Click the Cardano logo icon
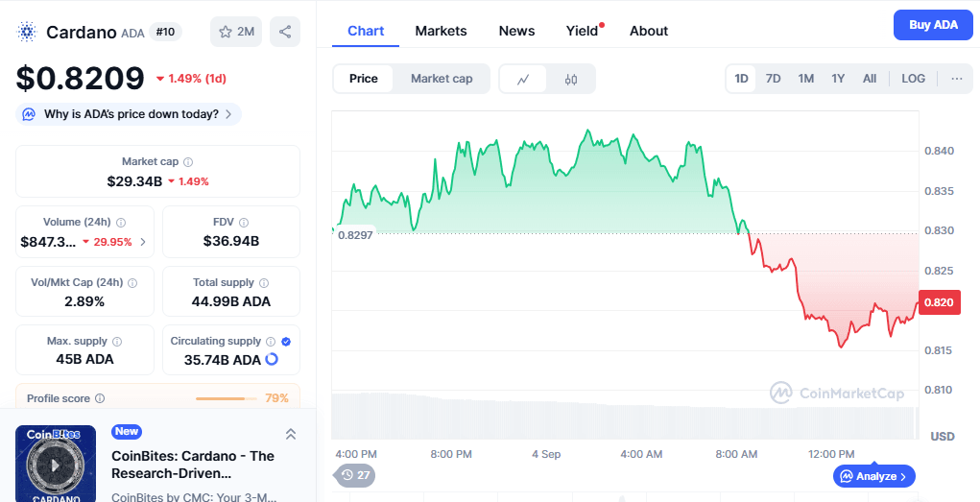The image size is (980, 502). (x=27, y=32)
